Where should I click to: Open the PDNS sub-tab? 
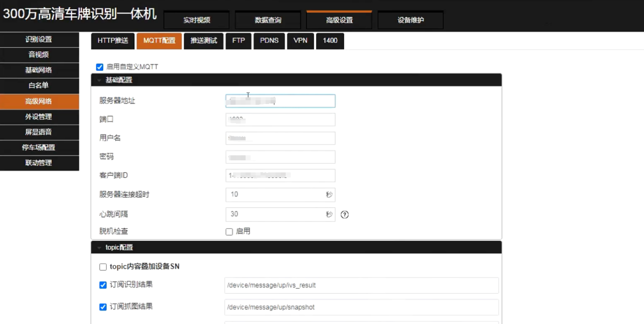[269, 41]
